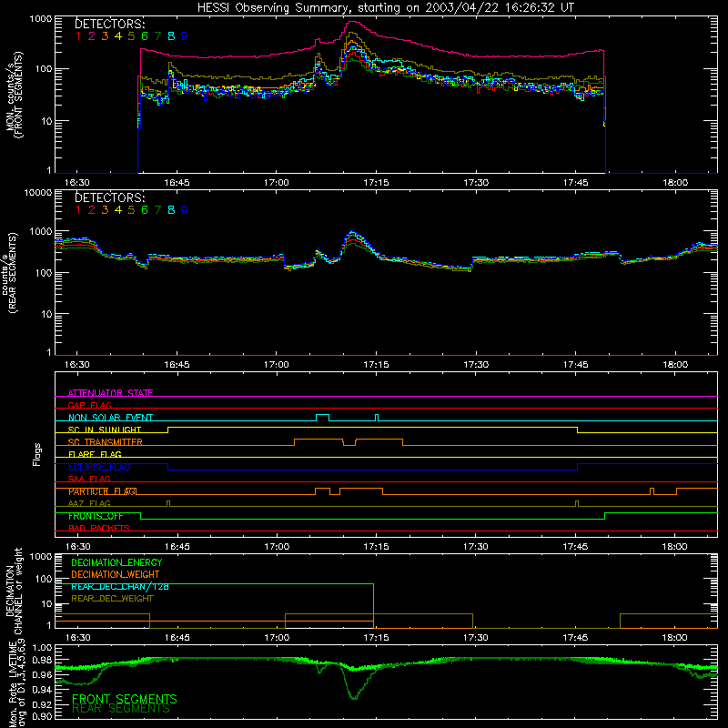Select detector 8 in the front segments legend
The width and height of the screenshot is (728, 728).
tap(171, 36)
